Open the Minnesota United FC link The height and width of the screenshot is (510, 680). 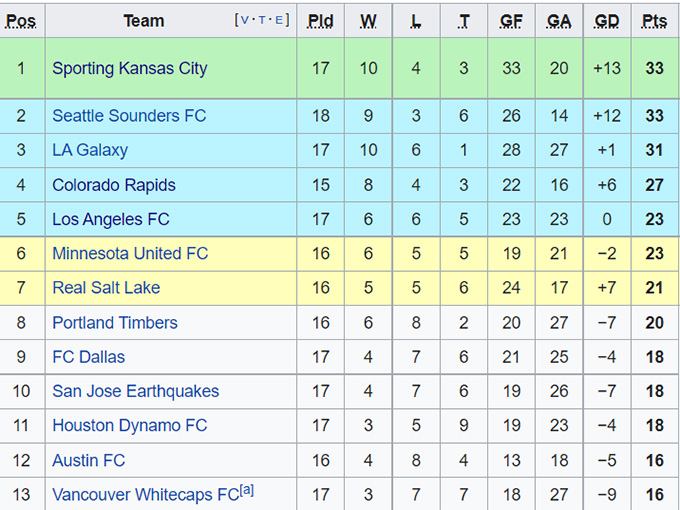(x=130, y=254)
